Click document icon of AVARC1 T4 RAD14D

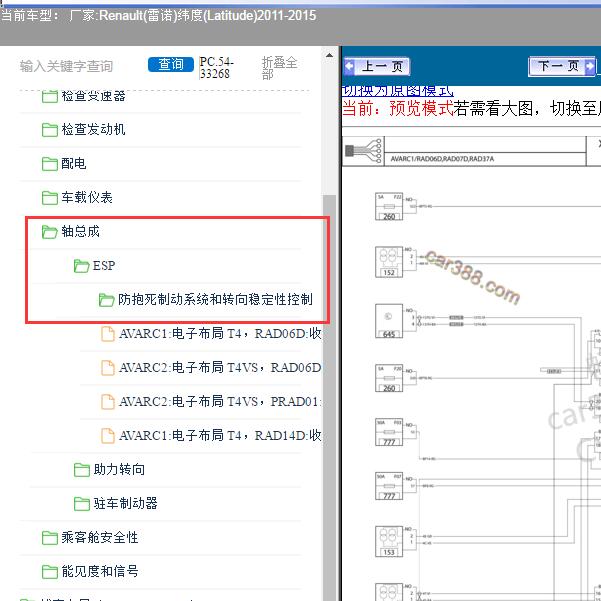pos(108,435)
